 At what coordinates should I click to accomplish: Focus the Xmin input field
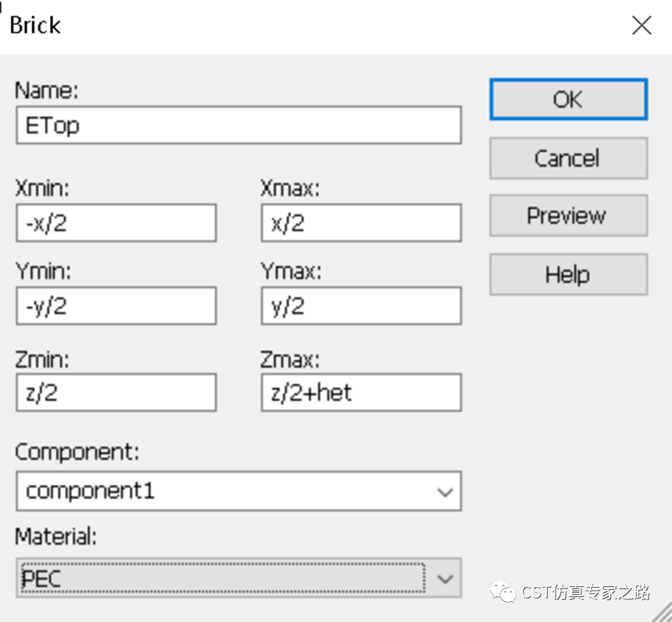[116, 223]
